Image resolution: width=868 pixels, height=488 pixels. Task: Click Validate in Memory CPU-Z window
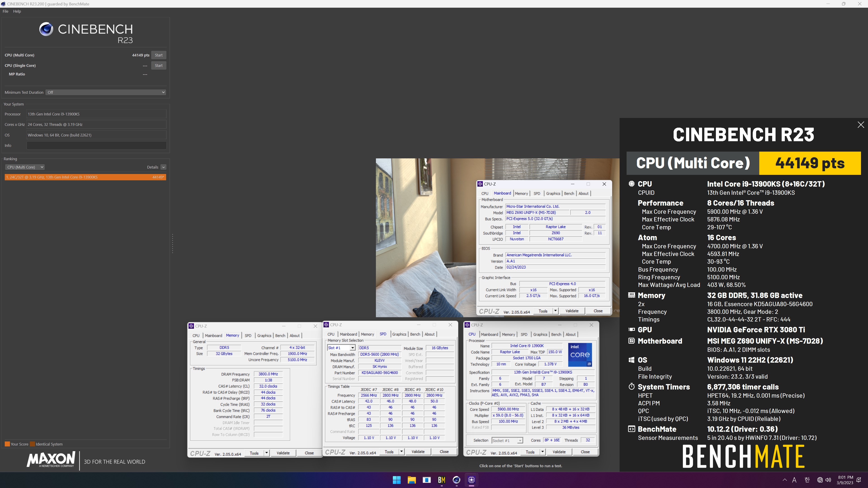283,453
